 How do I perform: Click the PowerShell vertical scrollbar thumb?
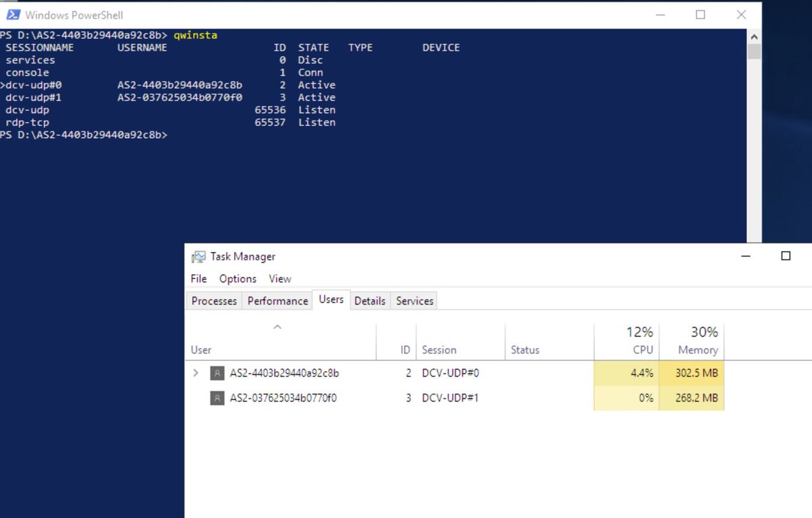(754, 51)
